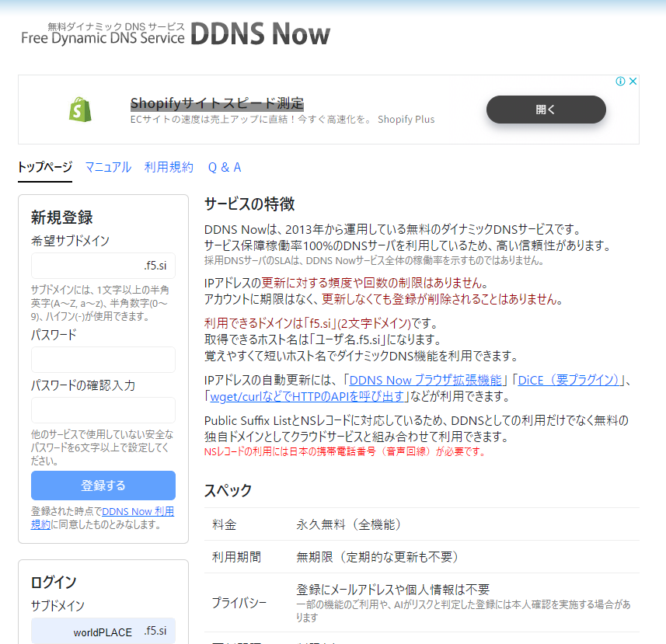The image size is (666, 644).
Task: Go to the Q & A tab
Action: [x=225, y=167]
